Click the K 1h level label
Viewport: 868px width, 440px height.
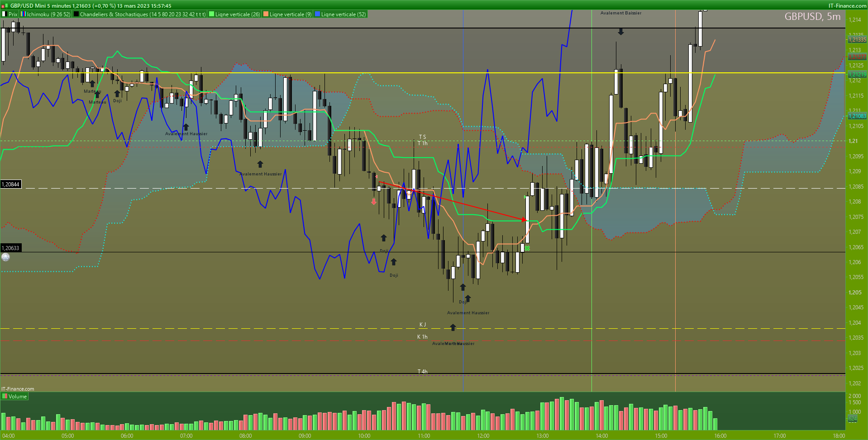pyautogui.click(x=422, y=337)
